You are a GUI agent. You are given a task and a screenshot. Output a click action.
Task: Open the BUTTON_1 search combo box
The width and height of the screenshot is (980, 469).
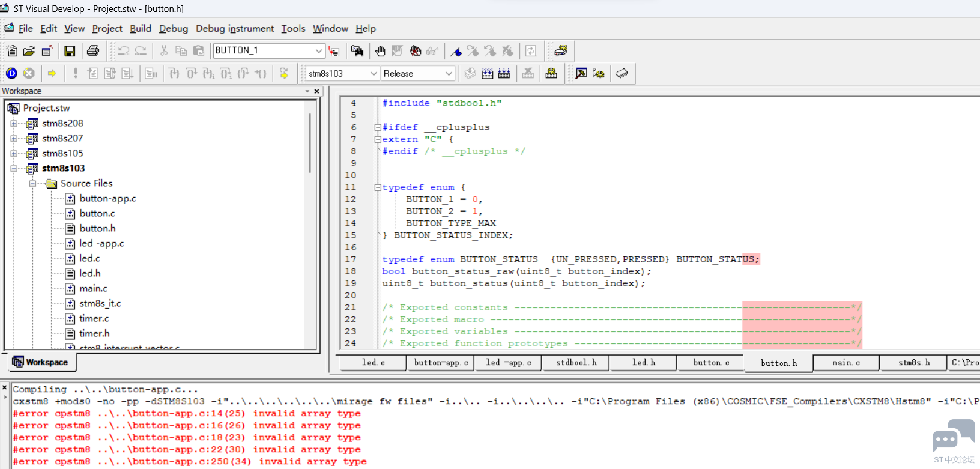pyautogui.click(x=318, y=51)
